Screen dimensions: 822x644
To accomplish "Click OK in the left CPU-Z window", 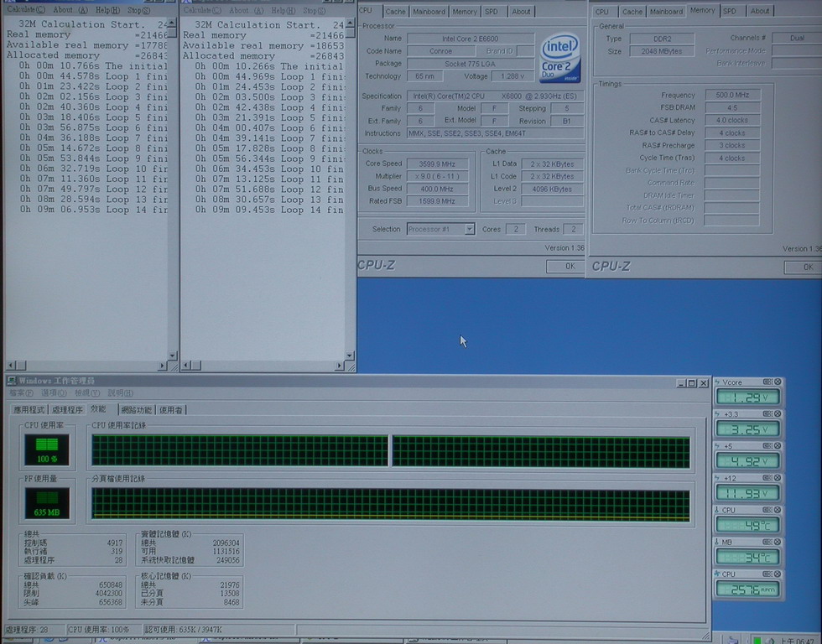I will [x=565, y=266].
